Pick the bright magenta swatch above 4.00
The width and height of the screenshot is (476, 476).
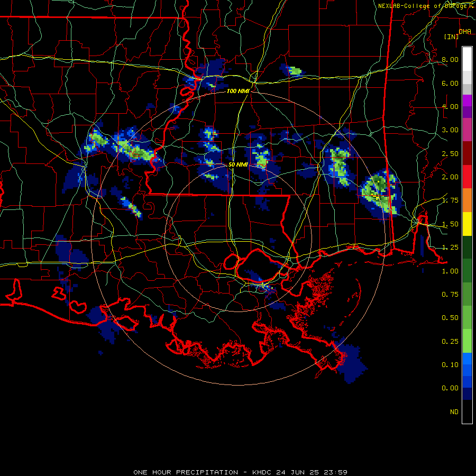(467, 100)
